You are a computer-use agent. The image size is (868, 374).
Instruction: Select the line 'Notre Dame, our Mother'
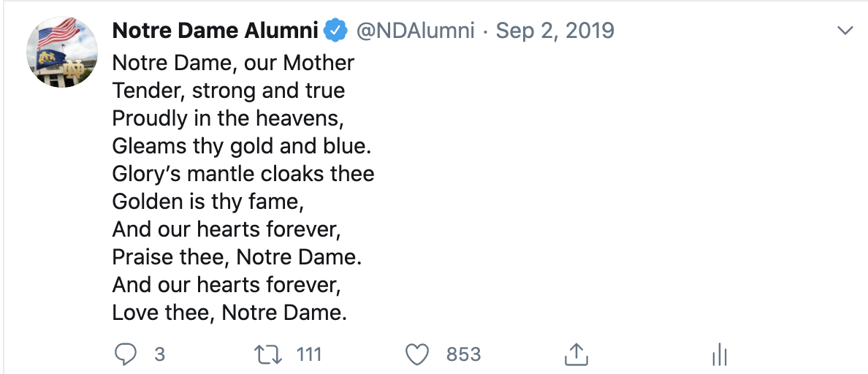point(233,63)
